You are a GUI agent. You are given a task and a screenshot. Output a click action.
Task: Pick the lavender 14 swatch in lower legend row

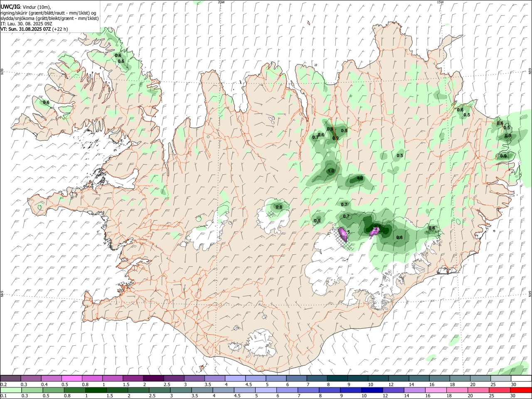click(415, 390)
